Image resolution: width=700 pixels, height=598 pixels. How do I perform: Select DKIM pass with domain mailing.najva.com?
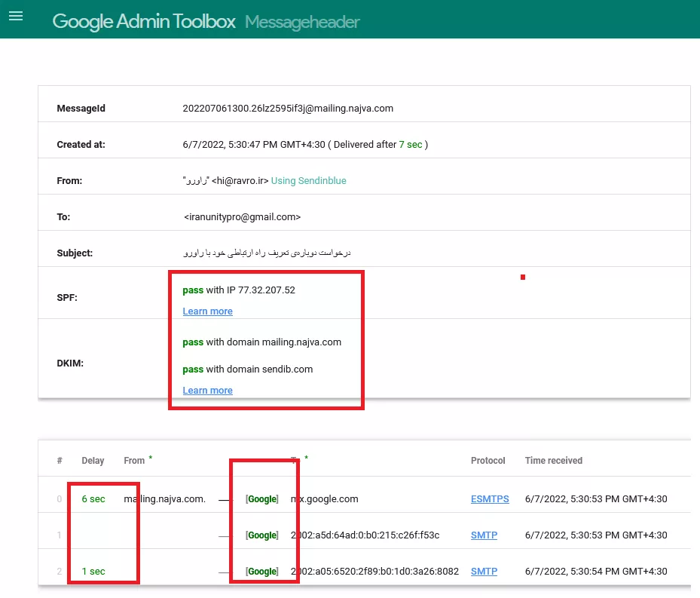coord(262,342)
